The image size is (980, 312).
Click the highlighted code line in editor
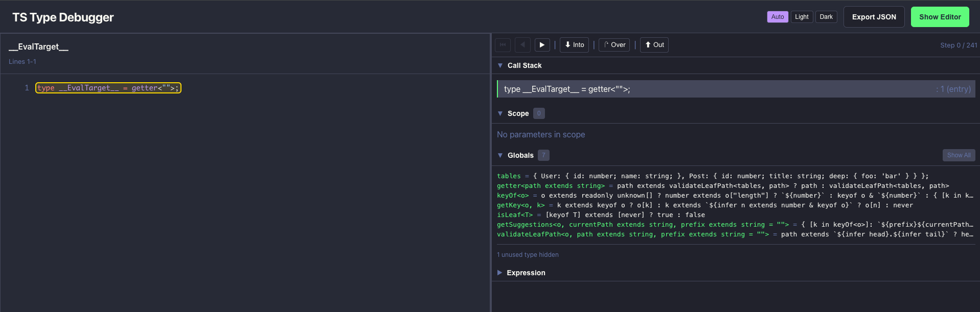tap(108, 88)
